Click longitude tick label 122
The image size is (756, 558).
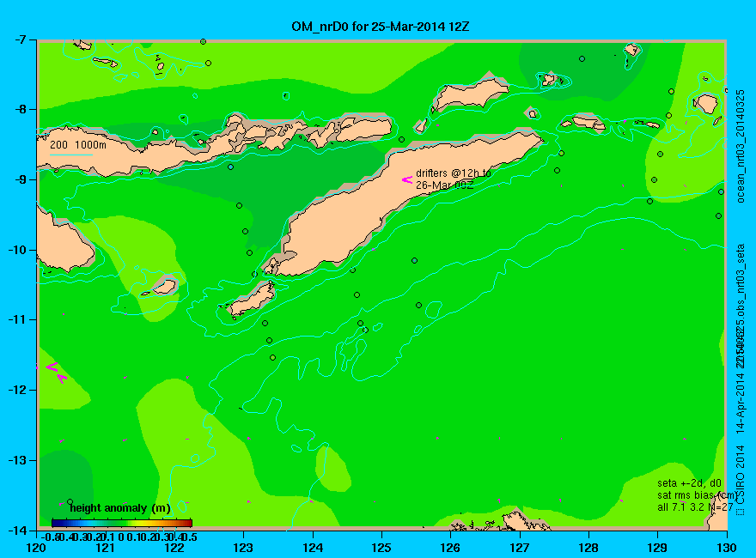pyautogui.click(x=174, y=548)
